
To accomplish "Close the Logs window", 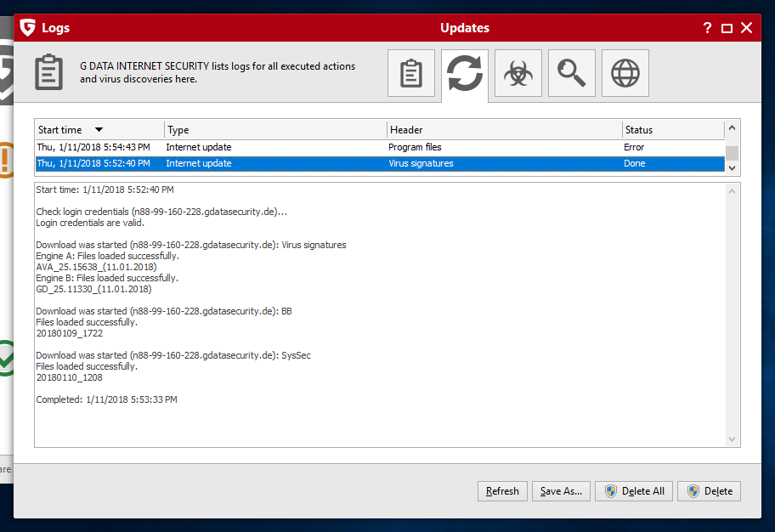I will (x=746, y=28).
